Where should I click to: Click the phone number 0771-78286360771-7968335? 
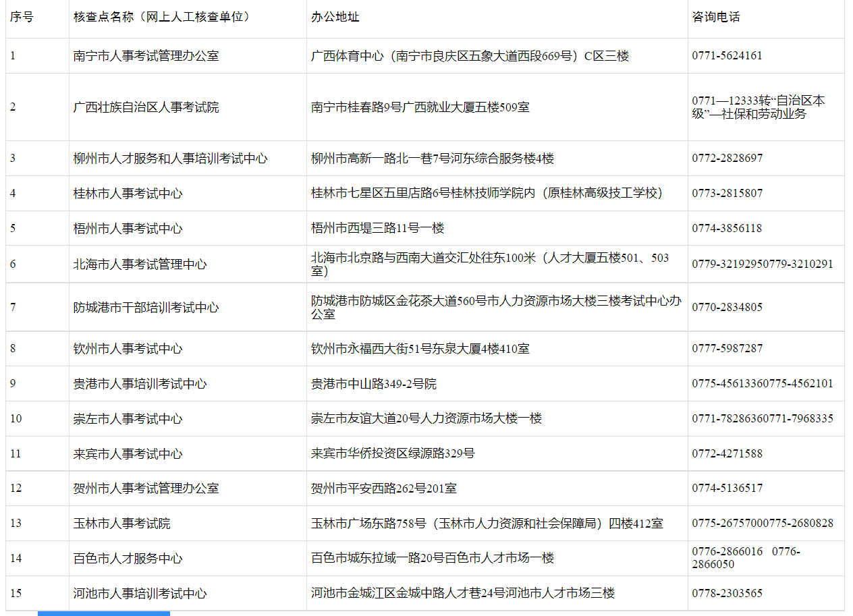click(x=763, y=419)
